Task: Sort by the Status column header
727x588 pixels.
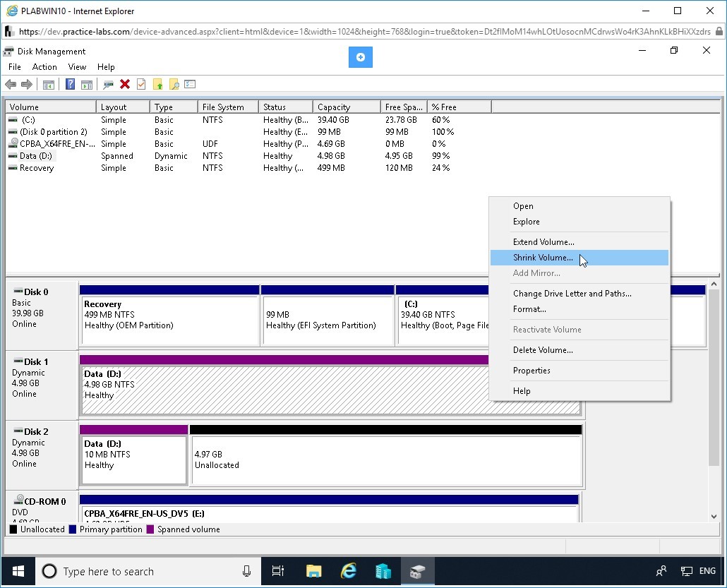Action: pos(286,107)
